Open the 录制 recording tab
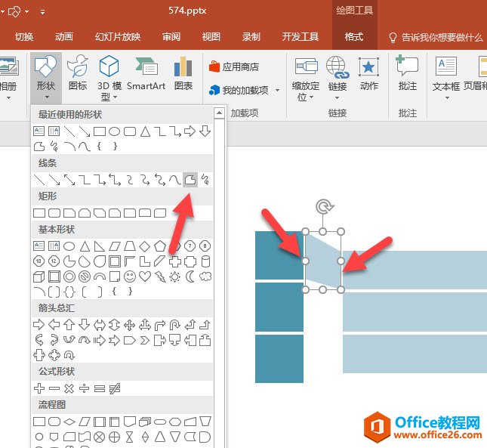487x448 pixels. click(x=251, y=37)
